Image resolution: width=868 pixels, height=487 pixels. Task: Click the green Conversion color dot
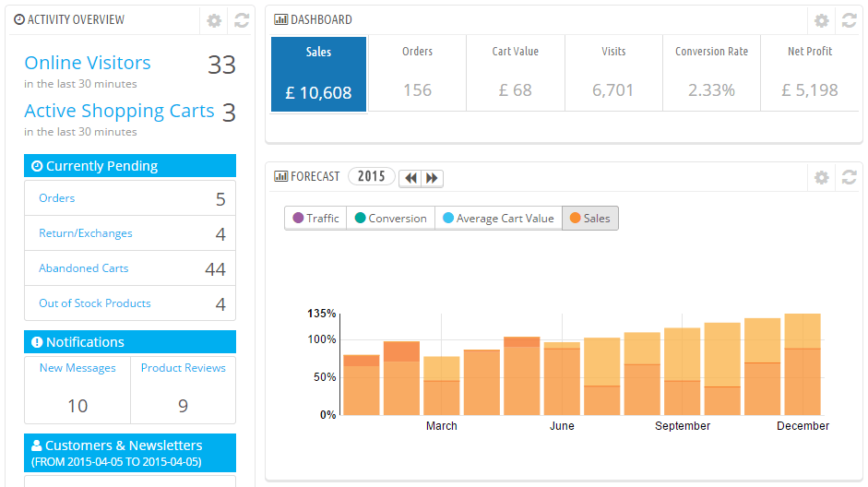click(361, 218)
